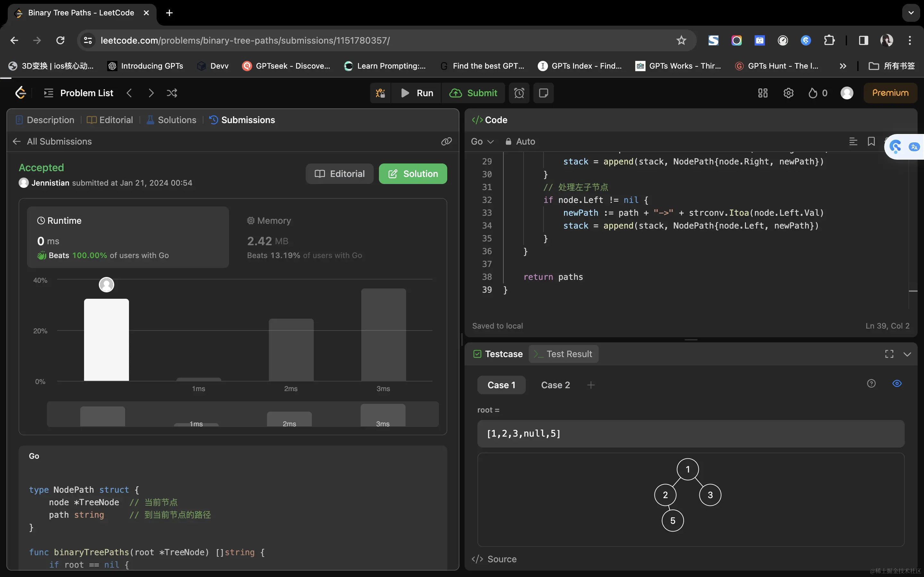Select the Case 2 tab
Screen dimensions: 924x577
(555, 385)
